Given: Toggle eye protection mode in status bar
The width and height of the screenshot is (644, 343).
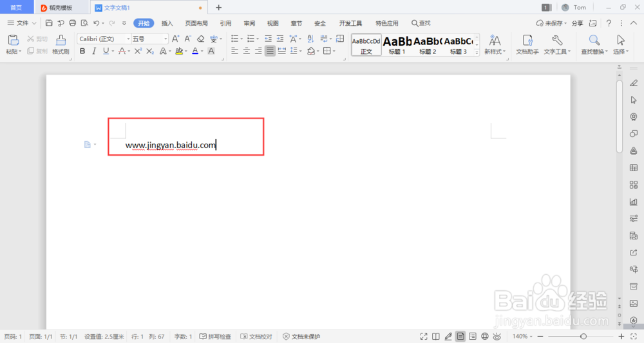Looking at the screenshot, I should click(497, 337).
